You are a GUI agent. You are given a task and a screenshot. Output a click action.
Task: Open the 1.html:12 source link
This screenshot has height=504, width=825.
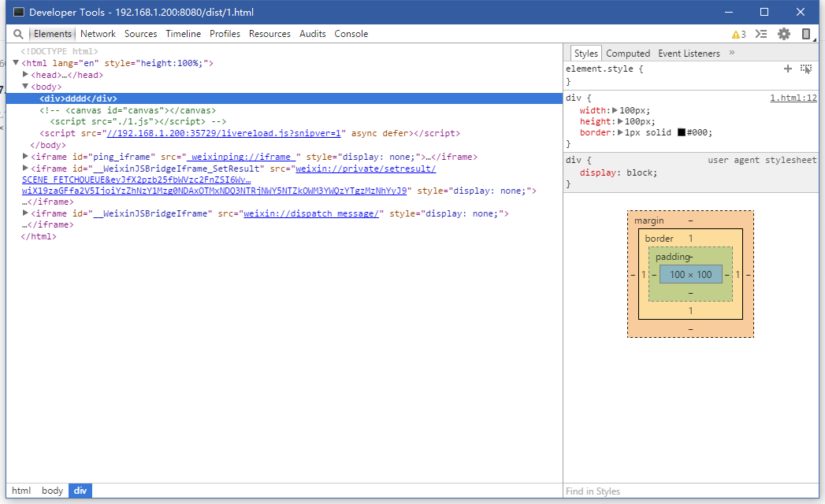click(793, 98)
